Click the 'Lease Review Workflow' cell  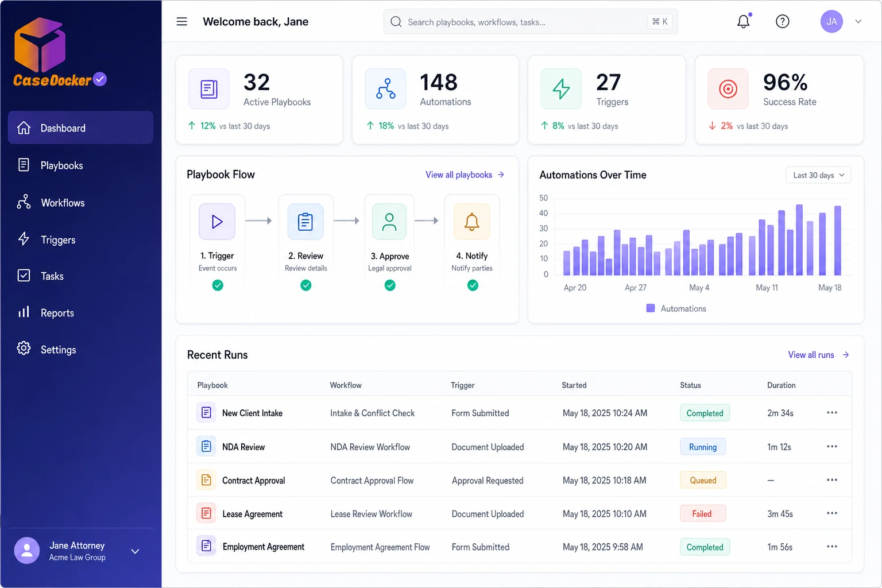(371, 514)
